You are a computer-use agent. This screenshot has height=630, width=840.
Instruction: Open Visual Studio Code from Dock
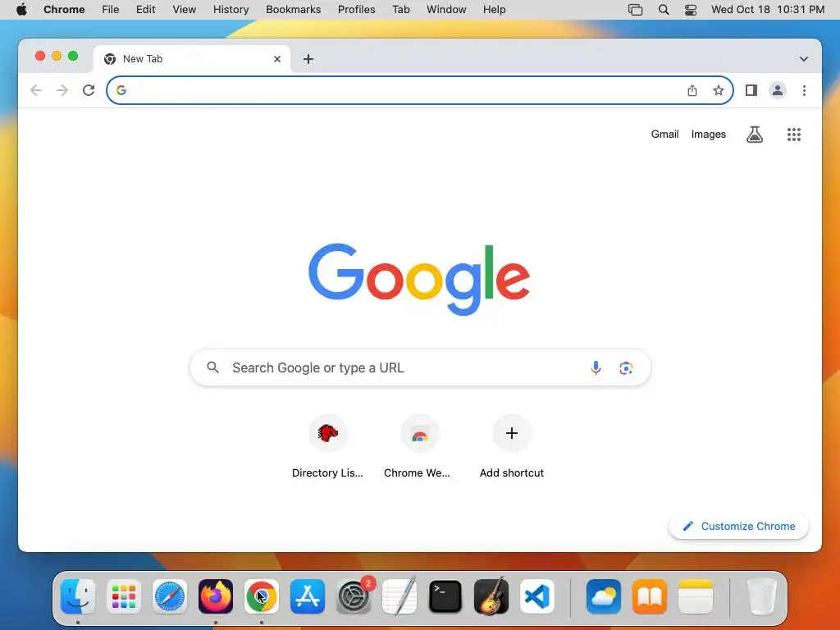point(537,596)
